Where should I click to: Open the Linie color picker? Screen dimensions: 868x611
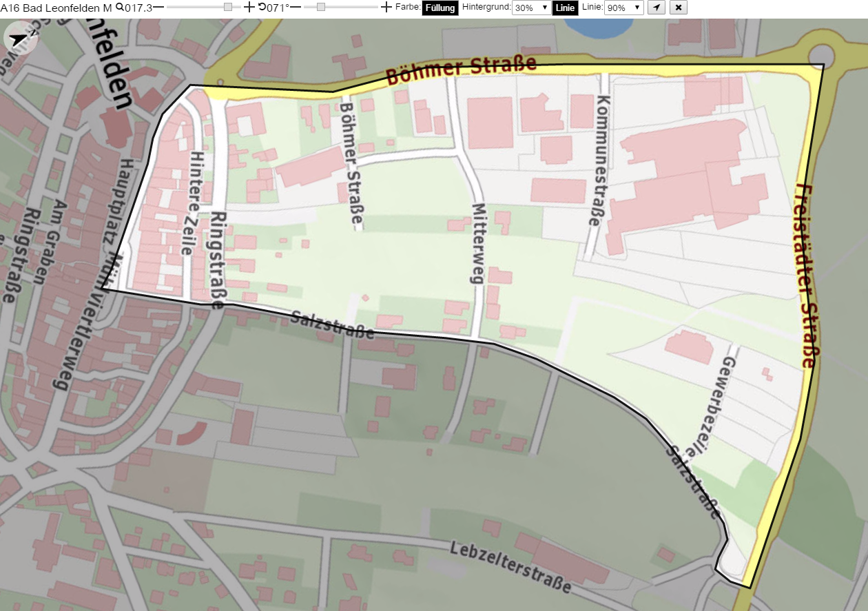click(565, 8)
